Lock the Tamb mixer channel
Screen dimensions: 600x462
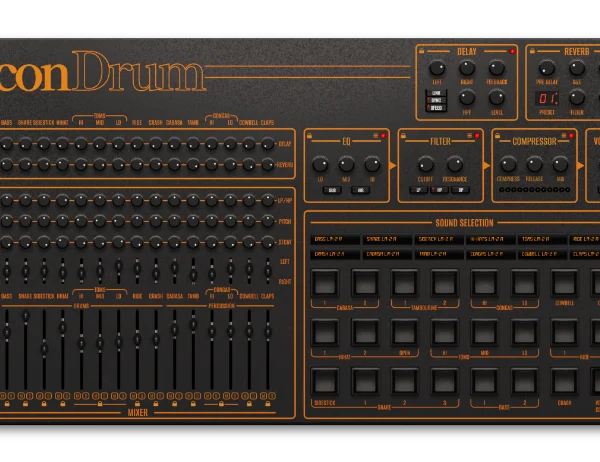(193, 403)
